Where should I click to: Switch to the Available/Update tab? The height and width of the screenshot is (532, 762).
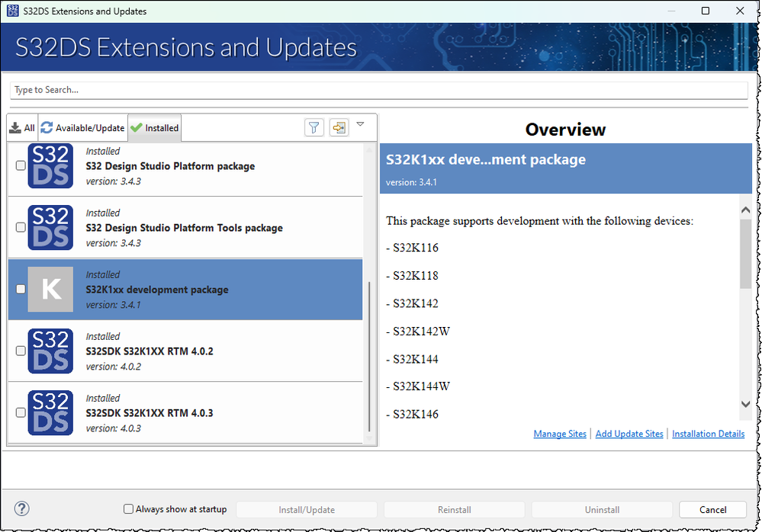click(x=82, y=128)
